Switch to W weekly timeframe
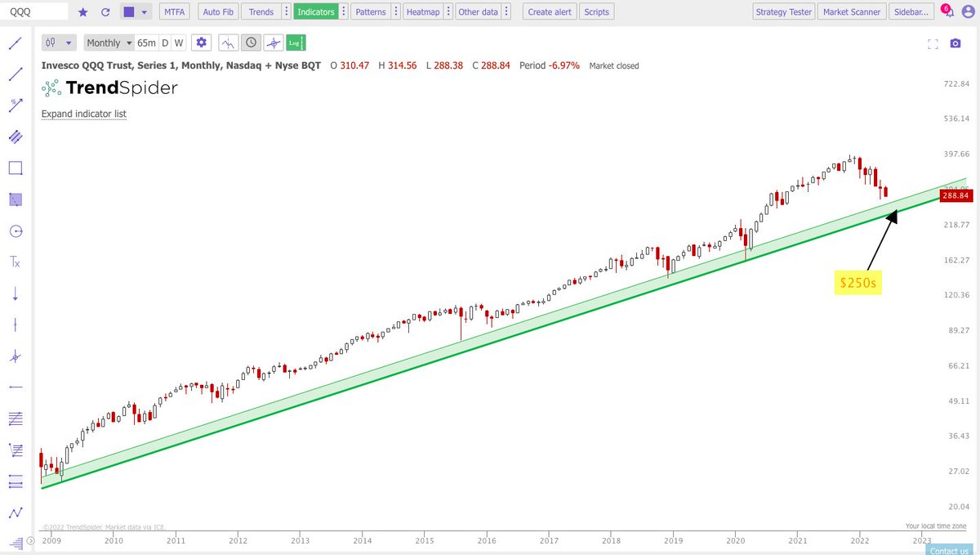 (179, 43)
